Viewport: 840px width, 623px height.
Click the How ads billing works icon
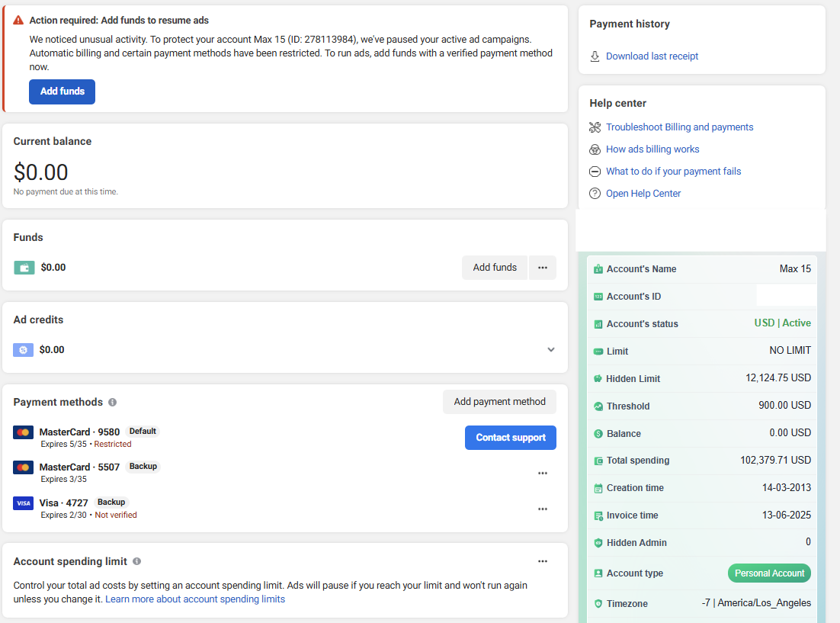595,149
